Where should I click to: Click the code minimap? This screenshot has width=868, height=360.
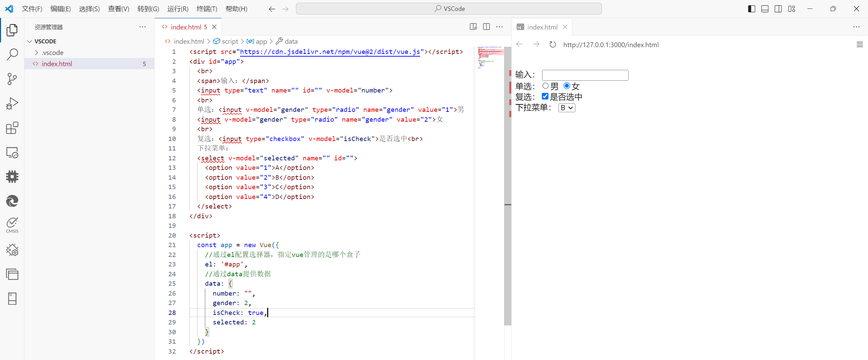pos(490,58)
